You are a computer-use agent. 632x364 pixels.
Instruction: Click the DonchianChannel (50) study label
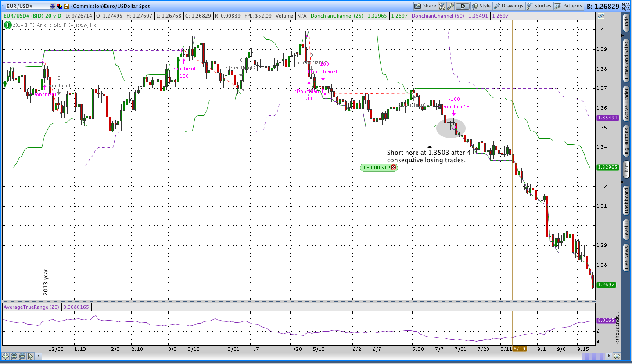pos(439,16)
